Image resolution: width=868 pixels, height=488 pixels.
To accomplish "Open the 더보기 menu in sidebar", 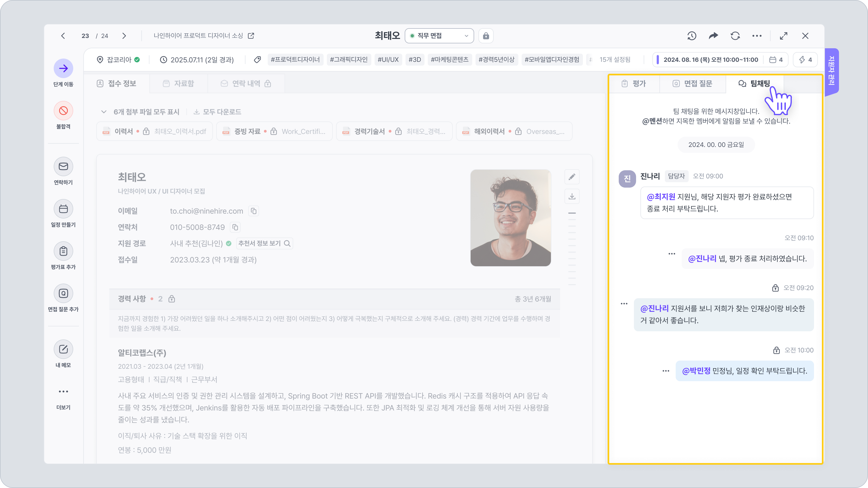I will [x=63, y=391].
